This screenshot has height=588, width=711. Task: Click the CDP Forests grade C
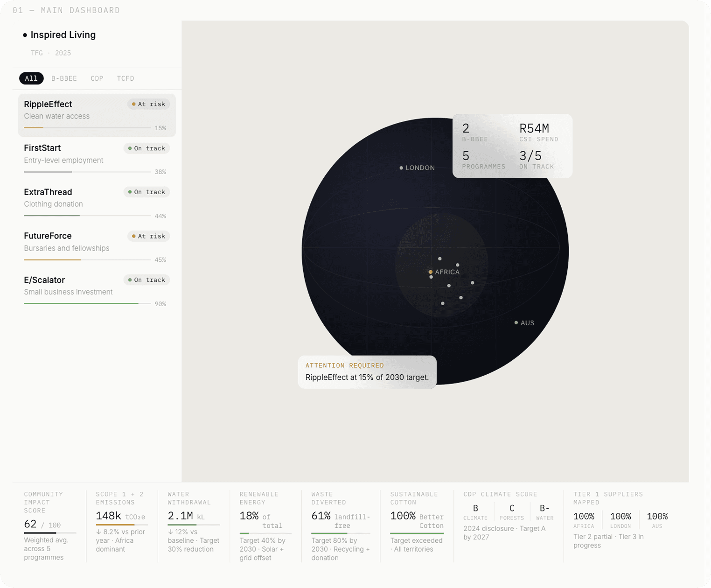tap(512, 508)
